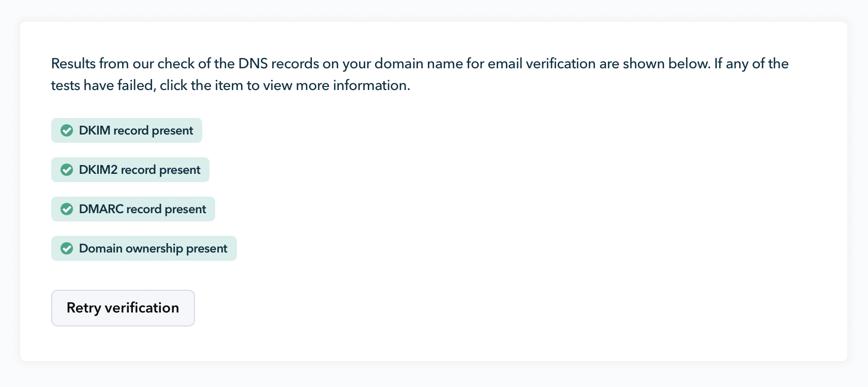The image size is (868, 387).
Task: Expand the DKIM record present item
Action: tap(127, 130)
